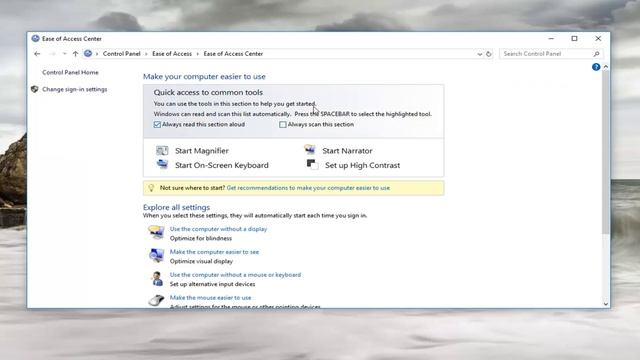Screen dimensions: 640x360
Task: Check Always scan this section
Action: point(283,124)
